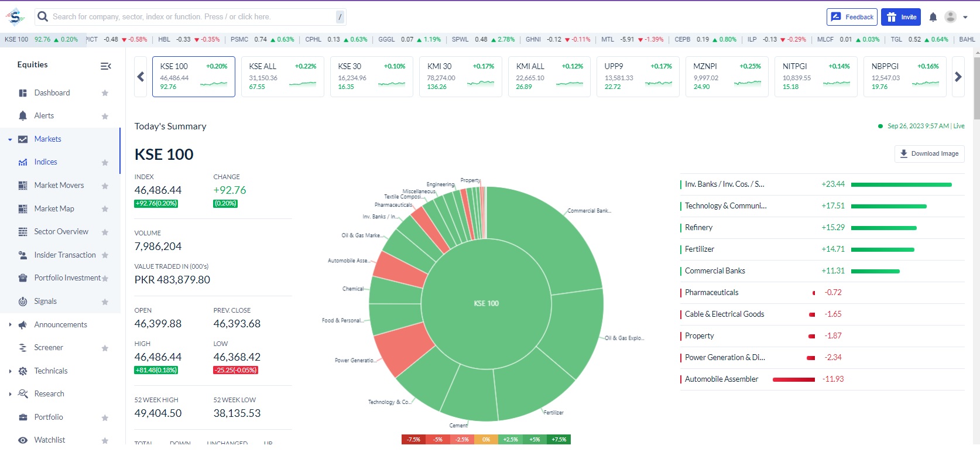Open the user profile avatar
This screenshot has height=452, width=980.
tap(951, 17)
